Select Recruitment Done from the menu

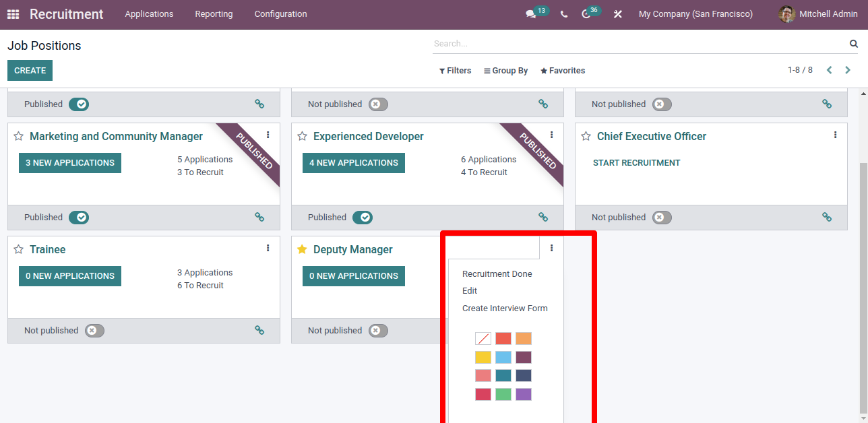497,274
